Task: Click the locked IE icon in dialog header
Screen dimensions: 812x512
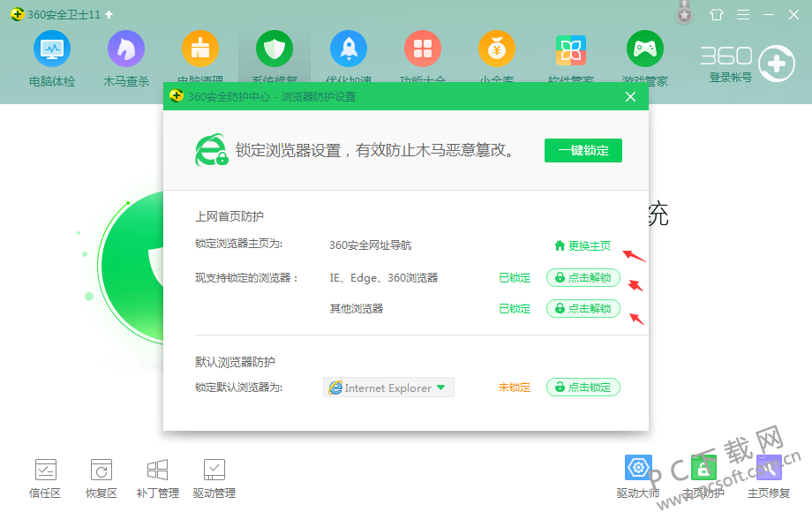Action: (211, 150)
